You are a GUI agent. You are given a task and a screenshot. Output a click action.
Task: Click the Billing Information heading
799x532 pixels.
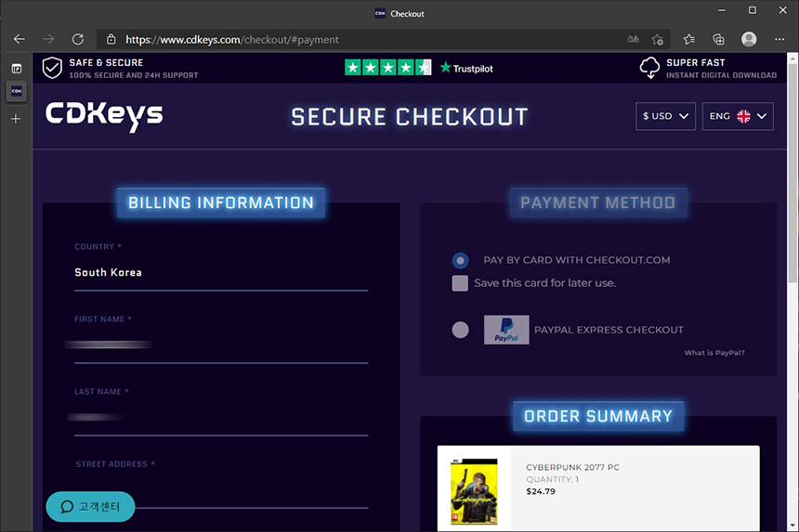pyautogui.click(x=220, y=202)
